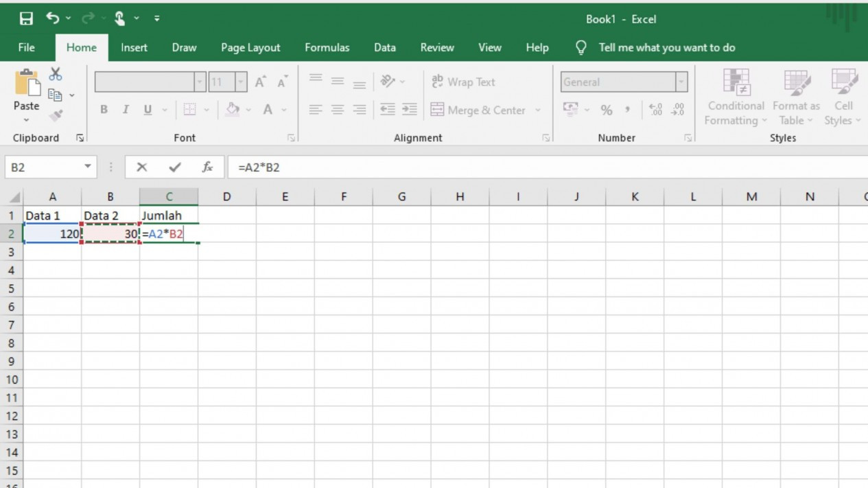The image size is (868, 488).
Task: Switch to the Page Layout tab
Action: coord(250,47)
